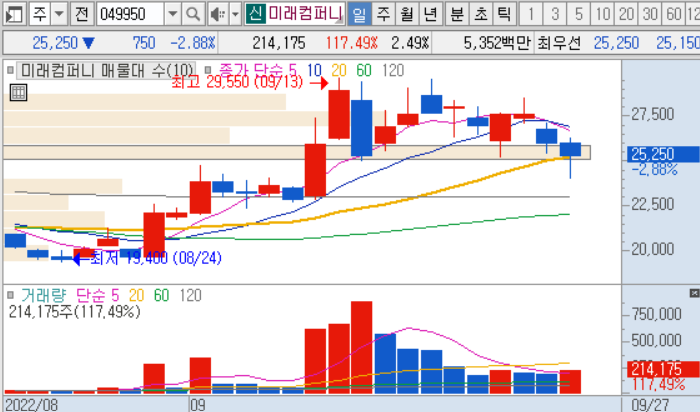Click the volume 214,175 in quote bar

click(279, 43)
